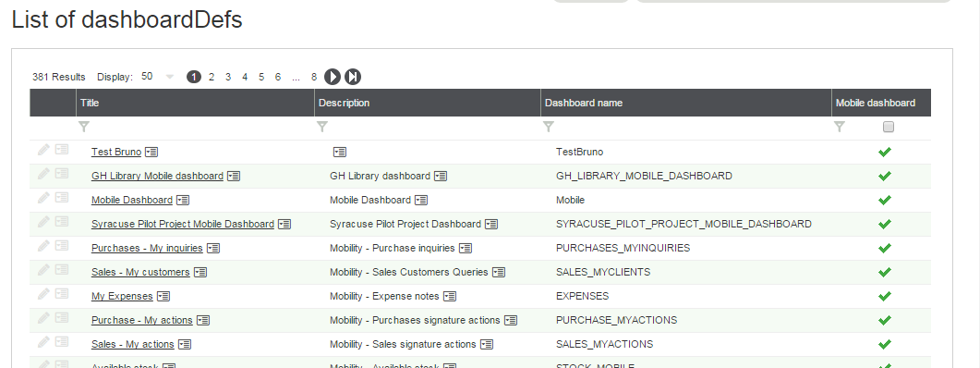Click the green checkmark in EXPENSES row
Viewport: 980px width, 368px height.
[x=884, y=296]
